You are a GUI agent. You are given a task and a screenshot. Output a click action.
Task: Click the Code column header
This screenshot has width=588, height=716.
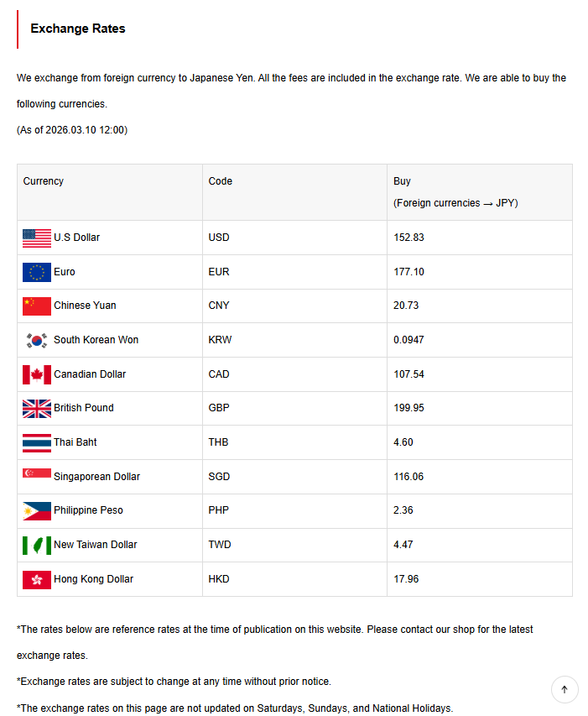point(221,181)
